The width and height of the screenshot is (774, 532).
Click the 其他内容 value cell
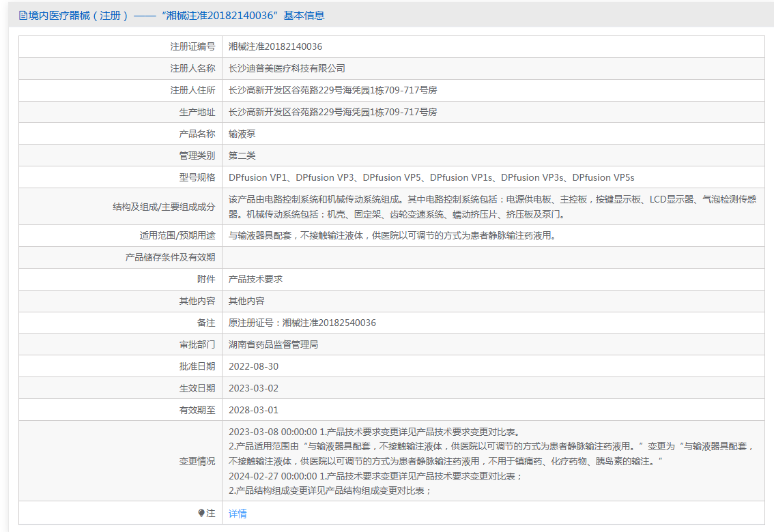click(x=246, y=301)
